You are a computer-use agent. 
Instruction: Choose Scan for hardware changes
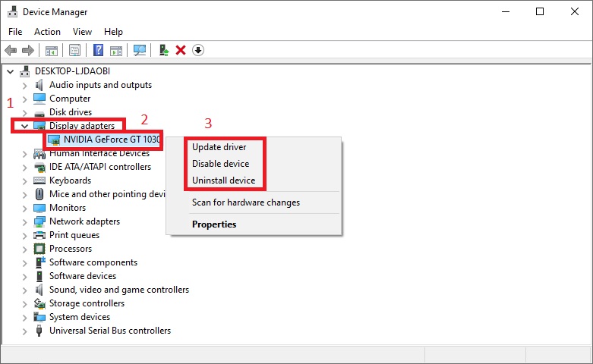point(246,202)
